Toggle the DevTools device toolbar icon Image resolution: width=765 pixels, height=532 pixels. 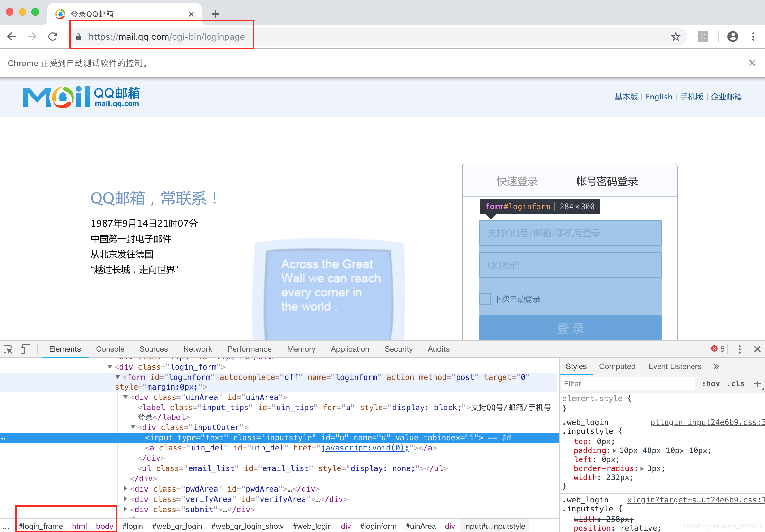point(25,349)
